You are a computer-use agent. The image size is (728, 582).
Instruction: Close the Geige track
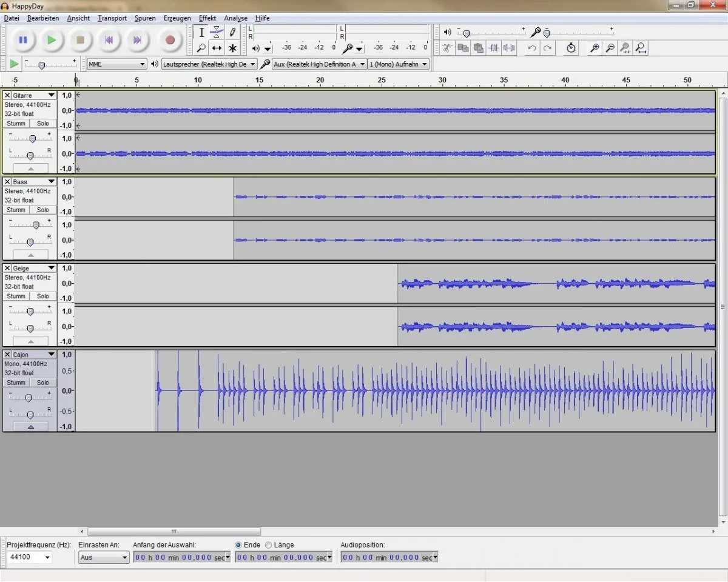pos(7,268)
